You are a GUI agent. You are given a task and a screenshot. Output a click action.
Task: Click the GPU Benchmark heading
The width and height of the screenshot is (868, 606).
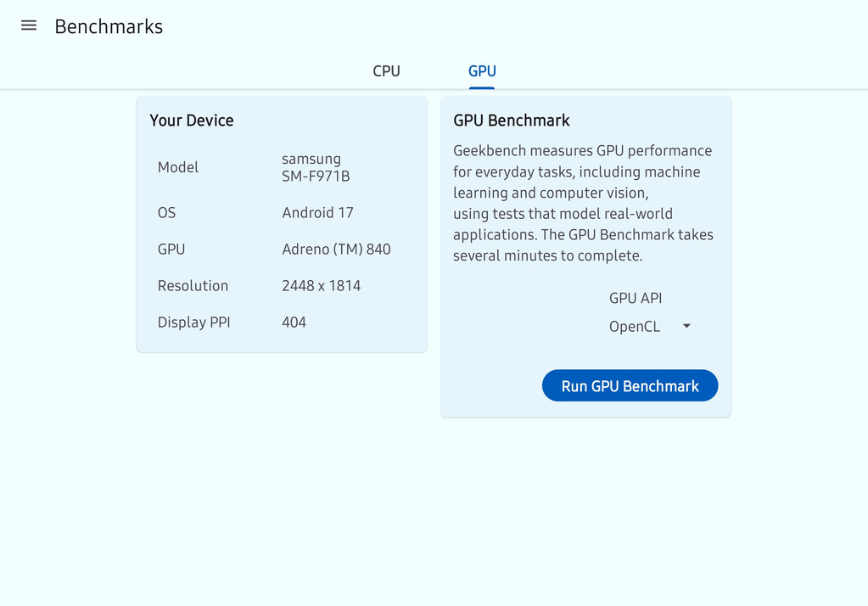tap(511, 121)
